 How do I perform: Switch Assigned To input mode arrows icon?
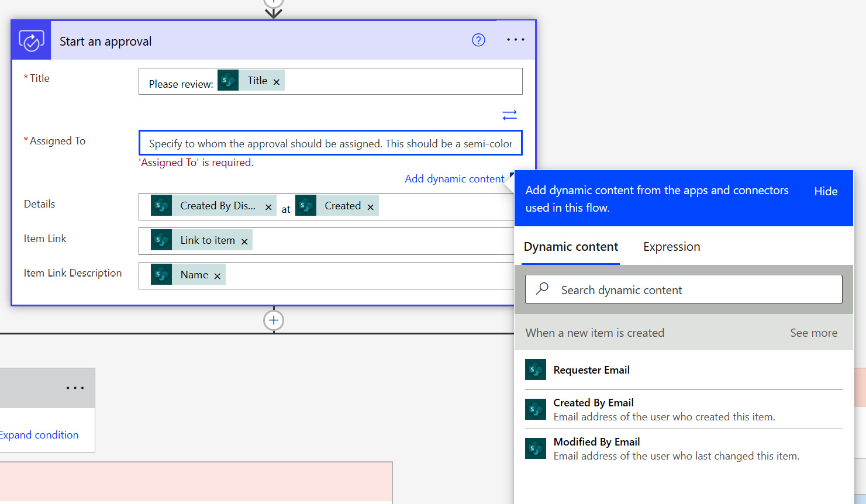(x=509, y=115)
